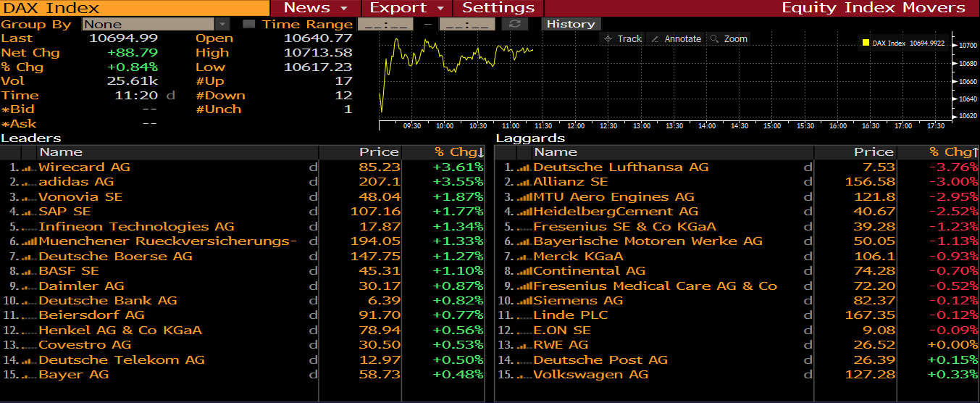
Task: Select the Annotate pencil tool
Action: [x=676, y=39]
